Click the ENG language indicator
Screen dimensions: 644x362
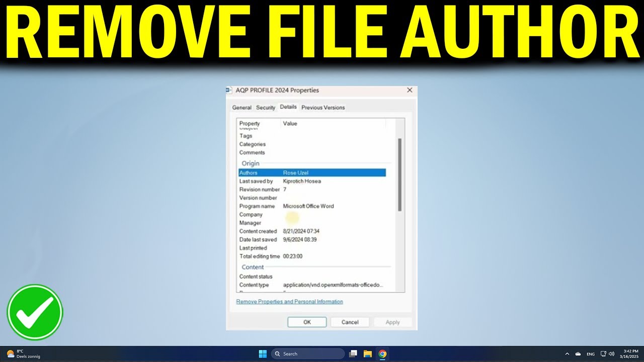[591, 354]
